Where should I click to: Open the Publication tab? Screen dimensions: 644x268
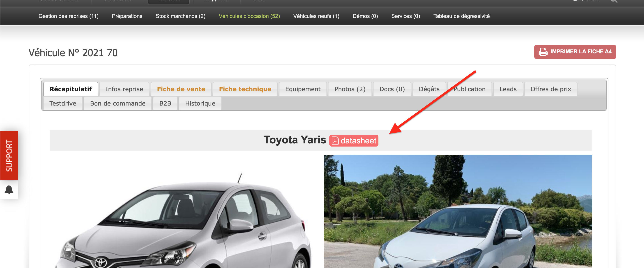click(470, 89)
